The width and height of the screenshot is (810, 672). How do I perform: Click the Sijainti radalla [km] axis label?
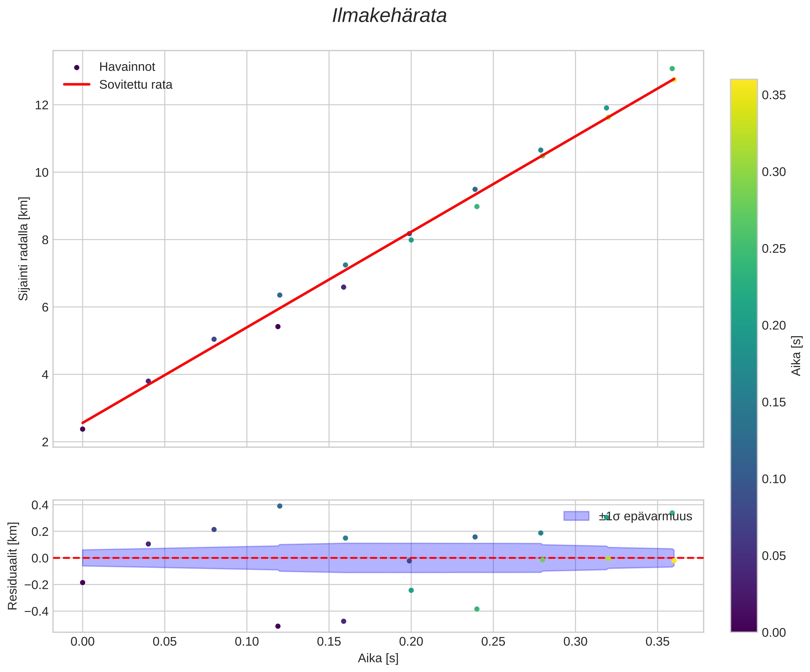[x=24, y=249]
